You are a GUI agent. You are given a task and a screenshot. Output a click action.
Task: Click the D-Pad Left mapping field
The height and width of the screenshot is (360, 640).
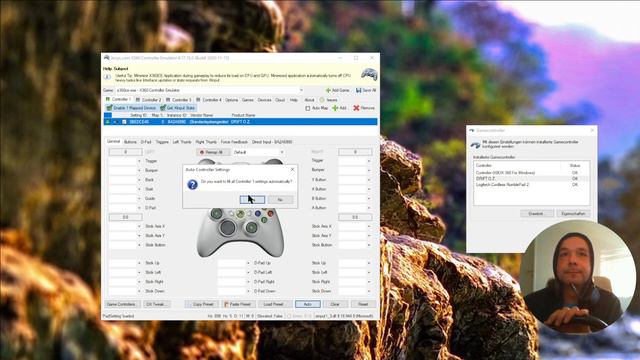231,272
